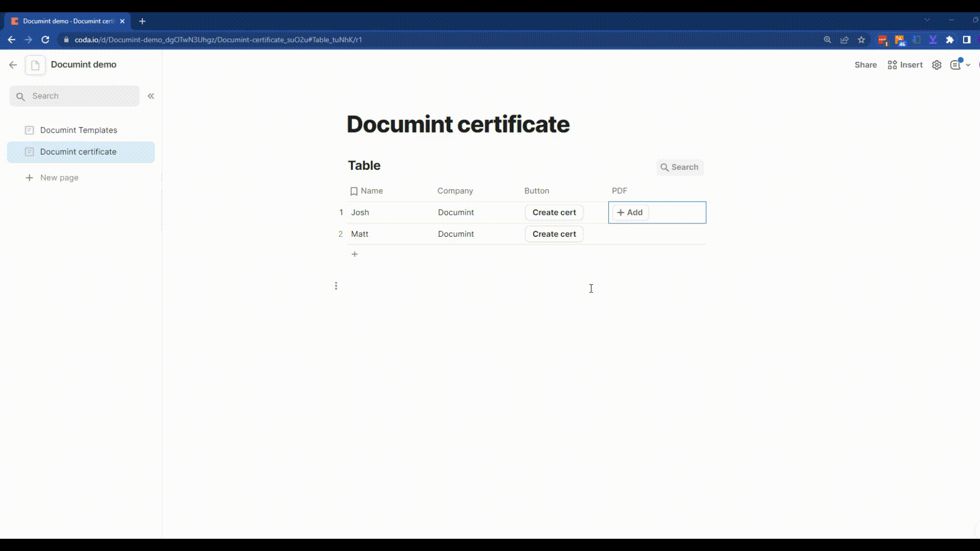Viewport: 980px width, 551px height.
Task: Click row number 1
Action: 341,212
